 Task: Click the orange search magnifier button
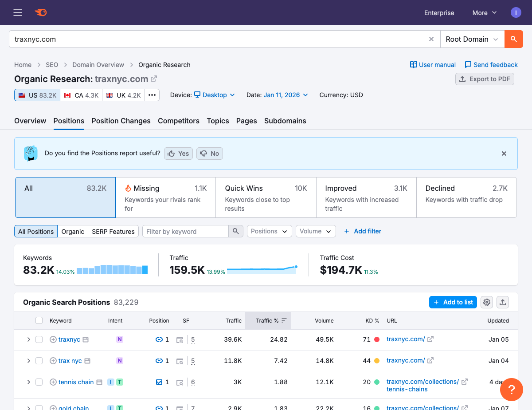(513, 39)
